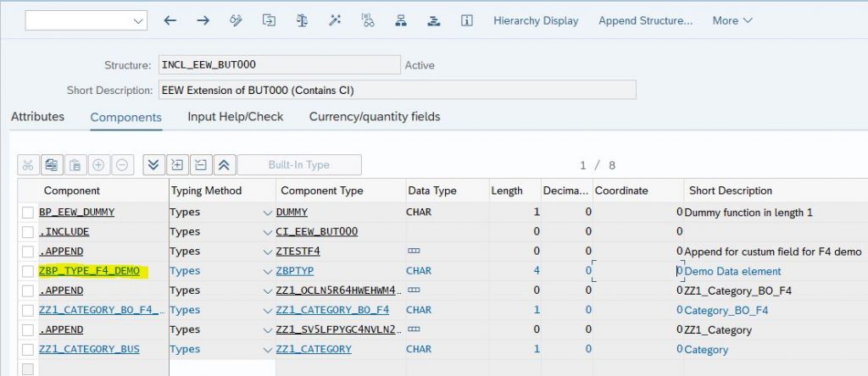The image size is (868, 376).
Task: Expand the More menu
Action: point(732,20)
